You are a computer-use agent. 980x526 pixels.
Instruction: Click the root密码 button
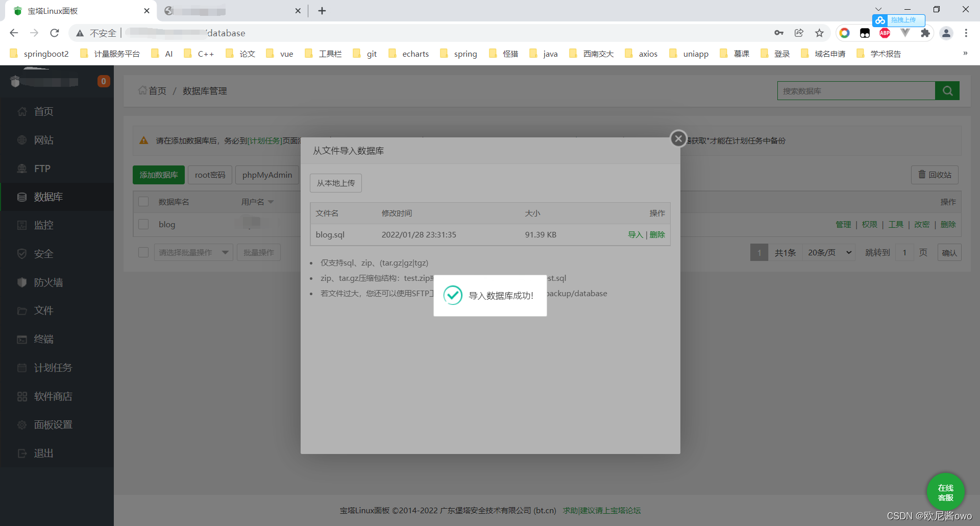210,175
